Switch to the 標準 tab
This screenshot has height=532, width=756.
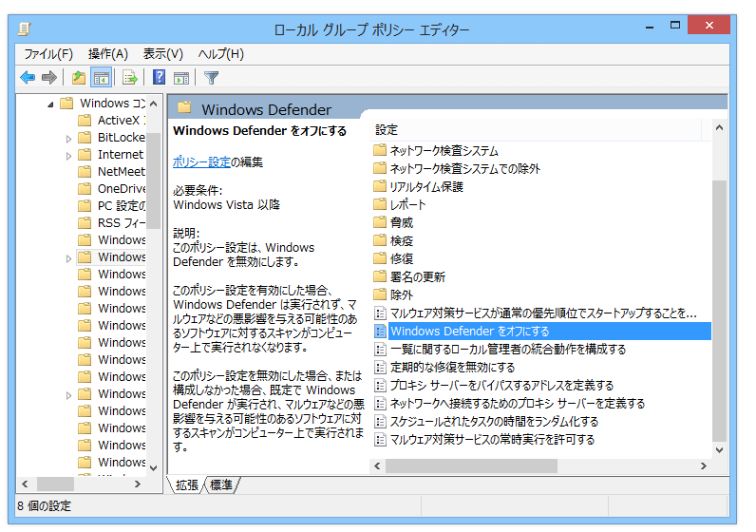coord(221,484)
